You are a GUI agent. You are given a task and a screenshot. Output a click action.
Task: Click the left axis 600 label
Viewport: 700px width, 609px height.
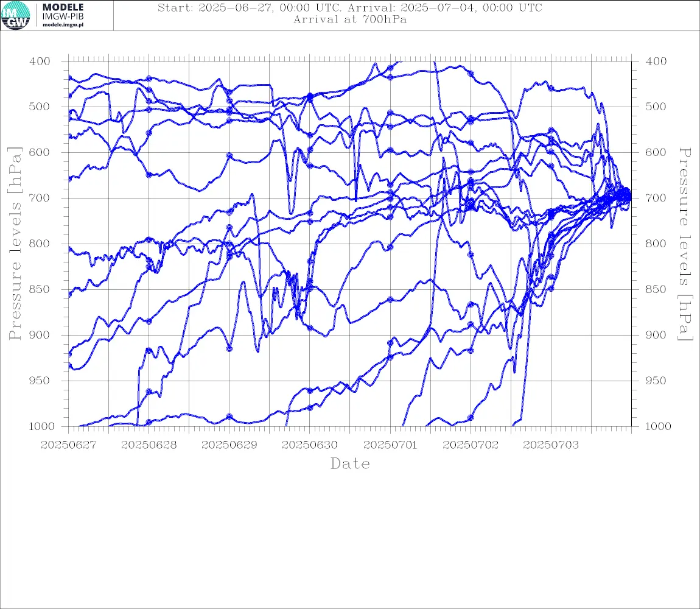(40, 152)
